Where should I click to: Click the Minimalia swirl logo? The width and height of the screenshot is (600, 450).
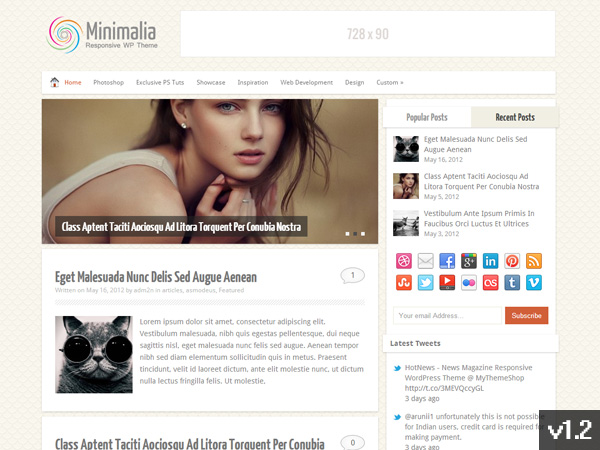pos(64,34)
